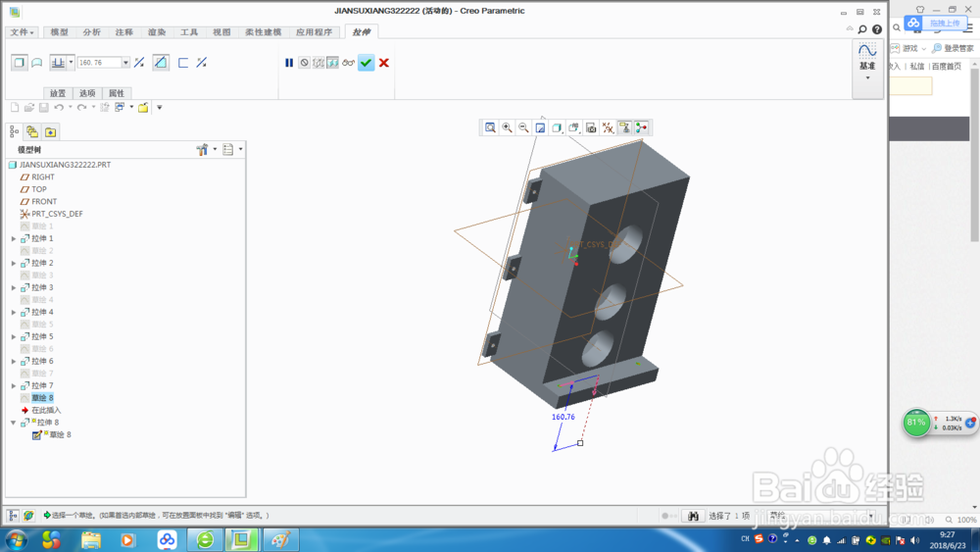Click the zoom out icon

tap(523, 127)
